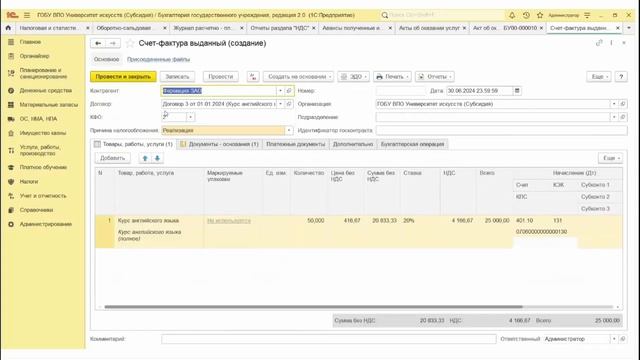The width and height of the screenshot is (640, 360).
Task: Switch to Отчеты раздела НДС window tab
Action: coord(280,28)
